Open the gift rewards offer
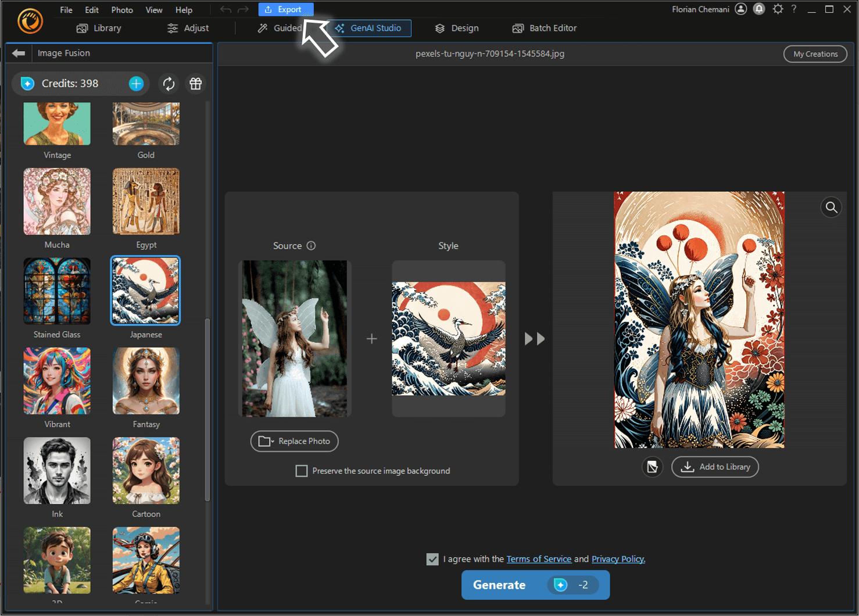Screen dimensions: 859x616 [195, 83]
